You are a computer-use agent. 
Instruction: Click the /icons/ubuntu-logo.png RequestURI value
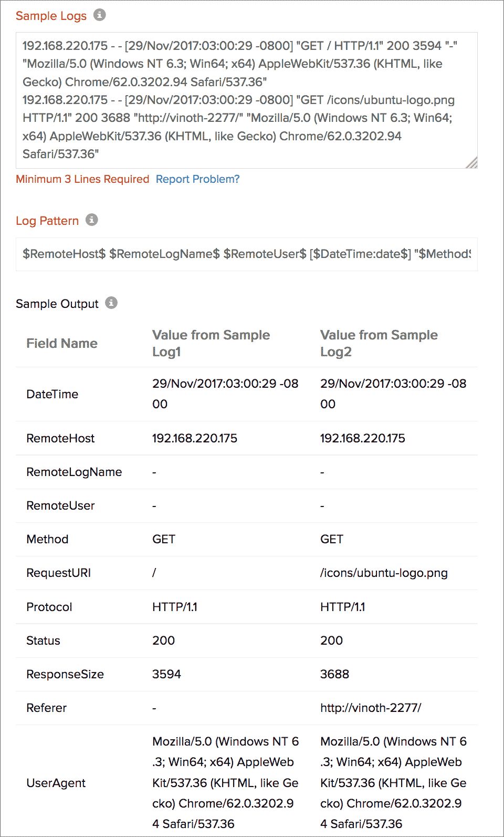pyautogui.click(x=384, y=573)
